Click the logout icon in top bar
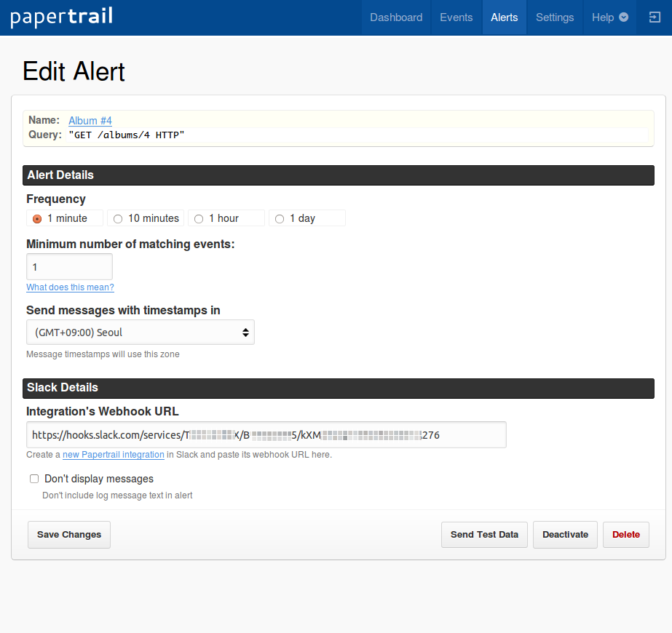The width and height of the screenshot is (672, 633). click(x=654, y=17)
